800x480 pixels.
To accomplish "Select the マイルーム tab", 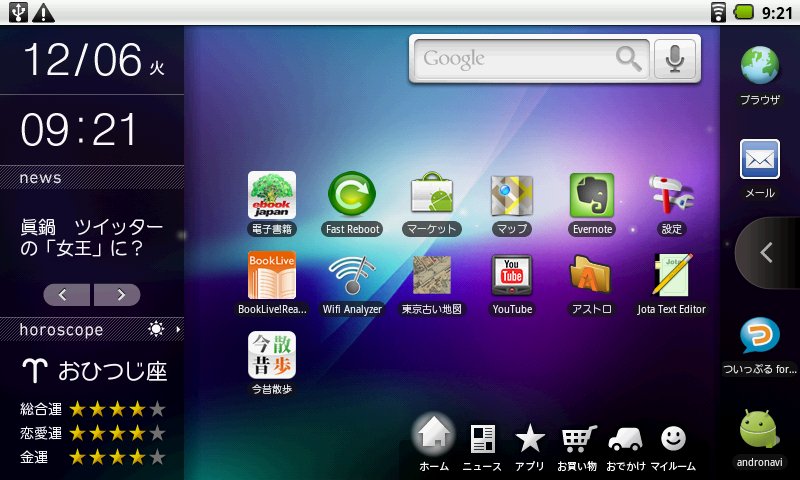I will (x=673, y=445).
